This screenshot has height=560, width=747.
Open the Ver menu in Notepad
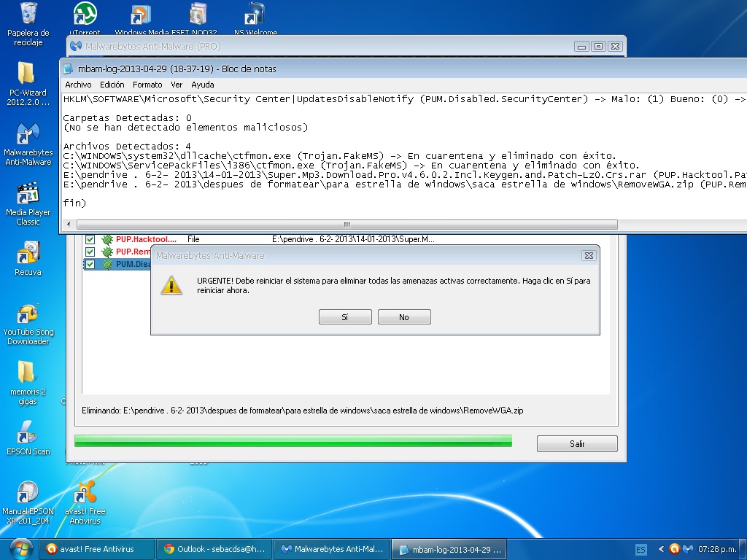click(x=177, y=85)
